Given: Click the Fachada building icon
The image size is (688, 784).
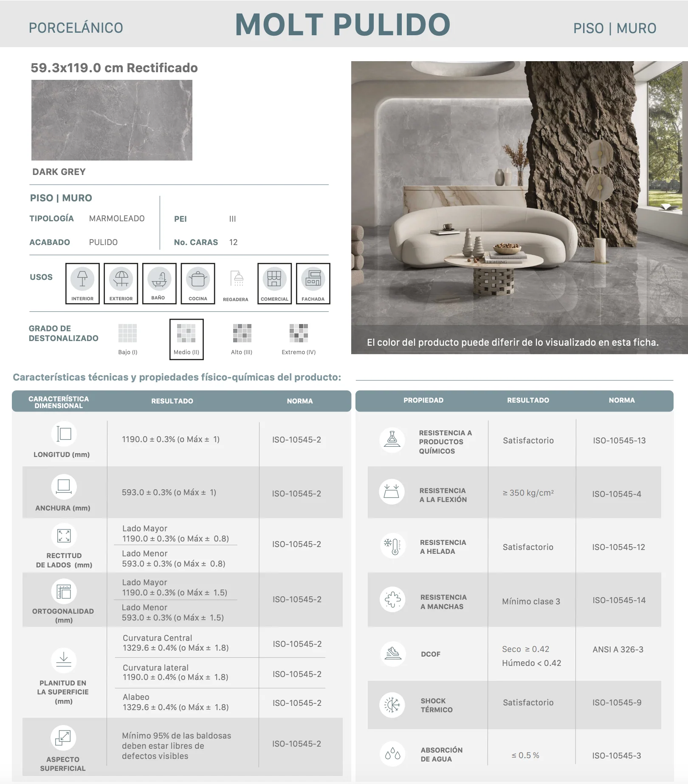Looking at the screenshot, I should [313, 279].
